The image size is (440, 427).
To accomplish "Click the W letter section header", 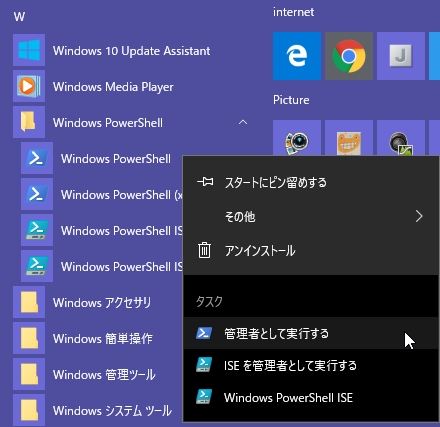I will [x=19, y=16].
